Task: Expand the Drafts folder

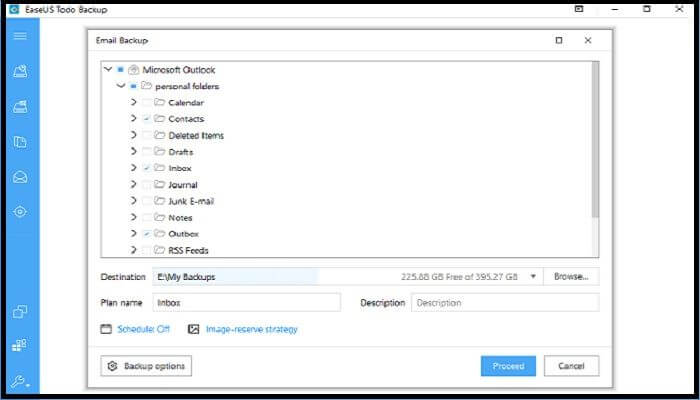Action: 133,151
